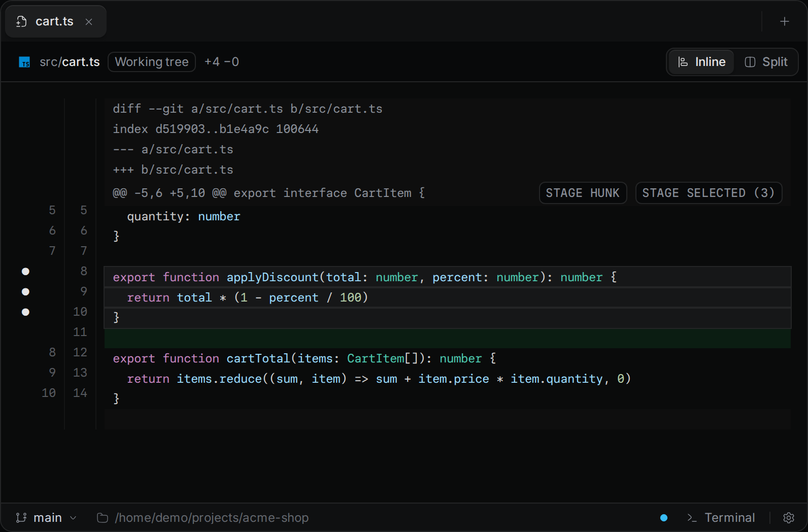Screen dimensions: 808x532
Task: Click the 'quantity: number' line
Action: coord(448,216)
